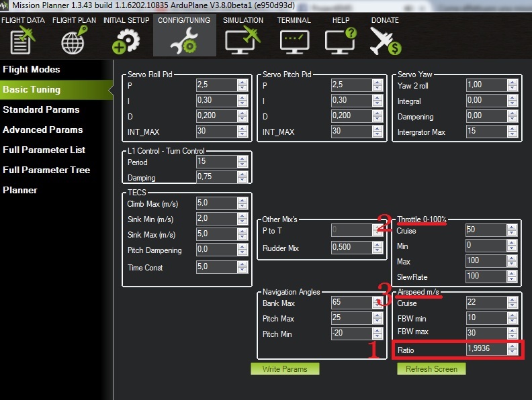
Task: Click Airspeed Ratio value field
Action: 486,348
